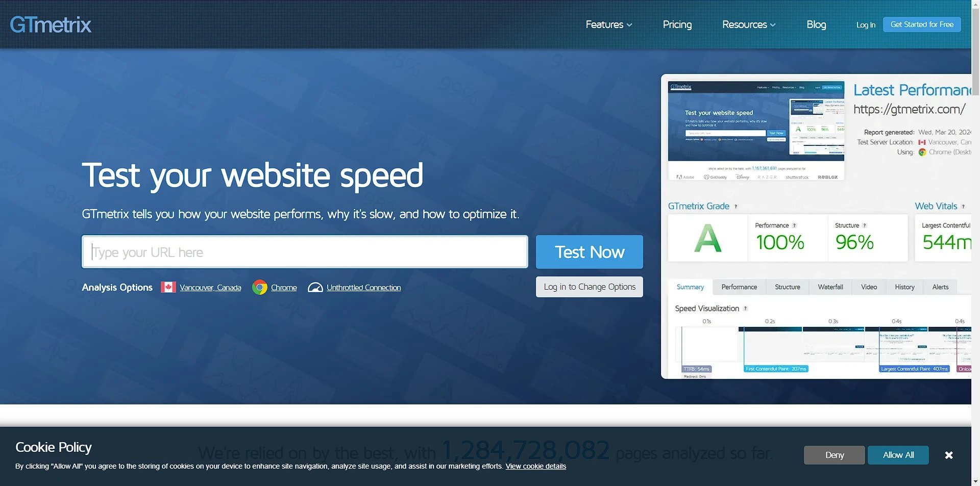Click the Speed Visualization help icon
This screenshot has width=980, height=486.
[745, 309]
